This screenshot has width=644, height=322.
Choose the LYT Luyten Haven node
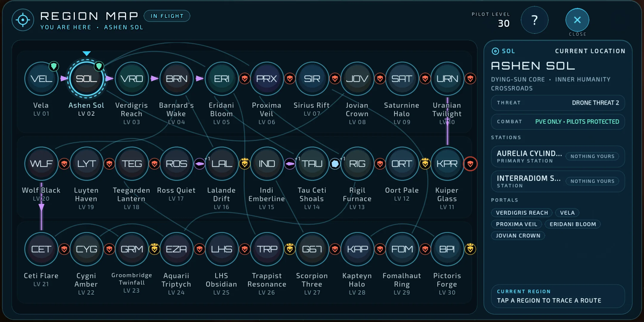click(86, 164)
